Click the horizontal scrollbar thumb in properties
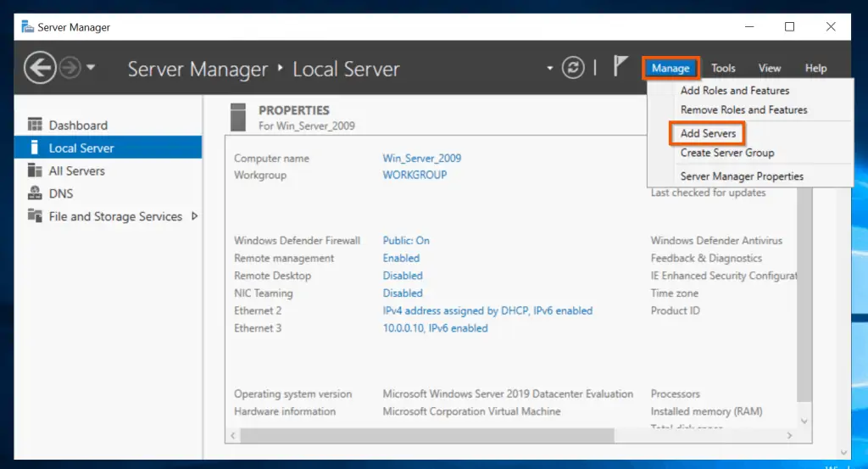Image resolution: width=868 pixels, height=469 pixels. (427, 435)
